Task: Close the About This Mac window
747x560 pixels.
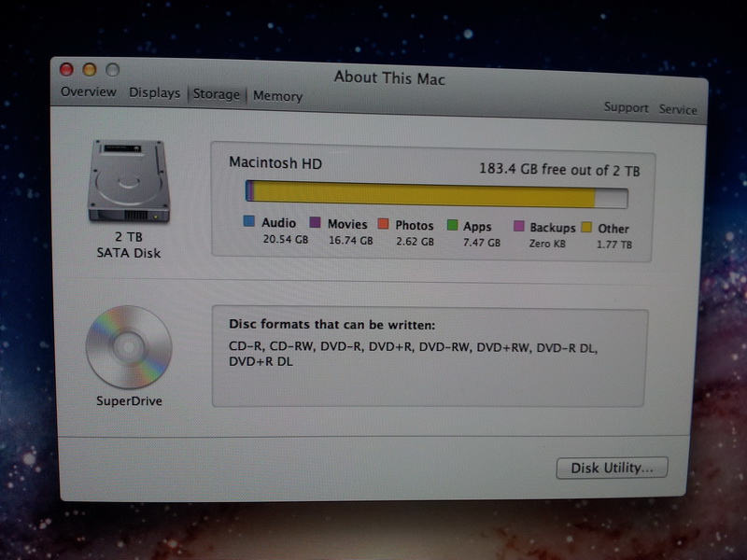Action: pos(66,69)
